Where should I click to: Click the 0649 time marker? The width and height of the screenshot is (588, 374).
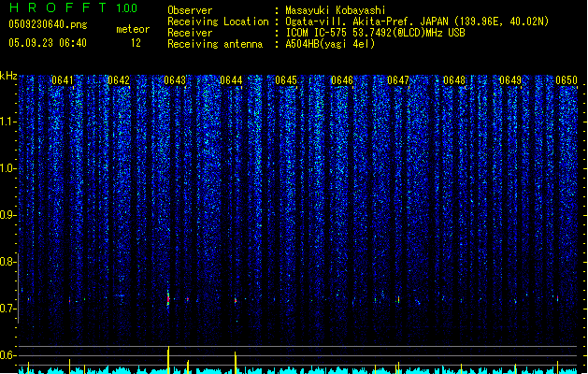[x=510, y=80]
